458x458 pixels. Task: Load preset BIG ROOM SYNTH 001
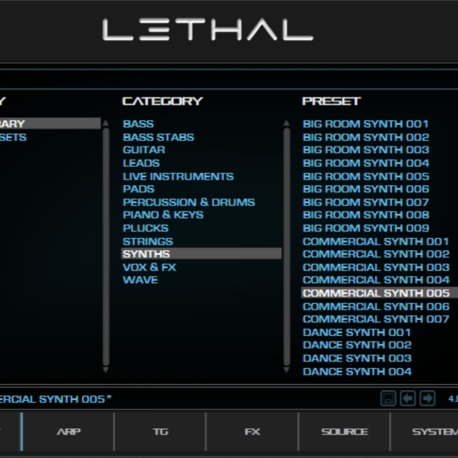[366, 124]
